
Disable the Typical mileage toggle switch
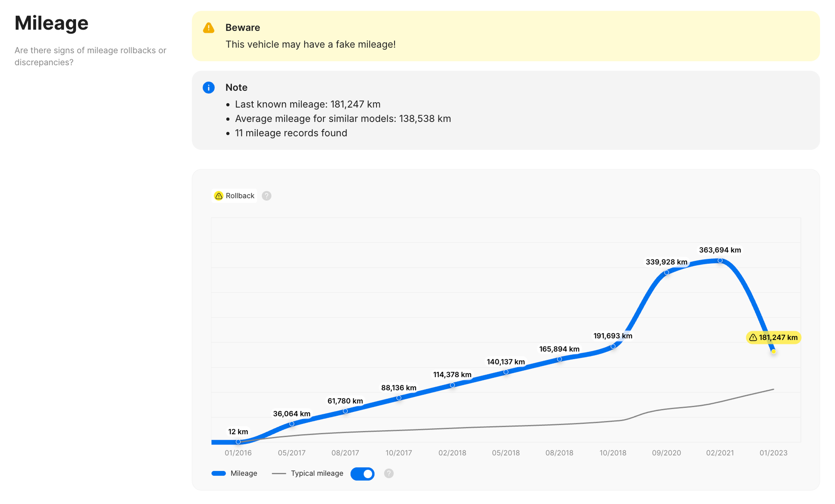362,474
